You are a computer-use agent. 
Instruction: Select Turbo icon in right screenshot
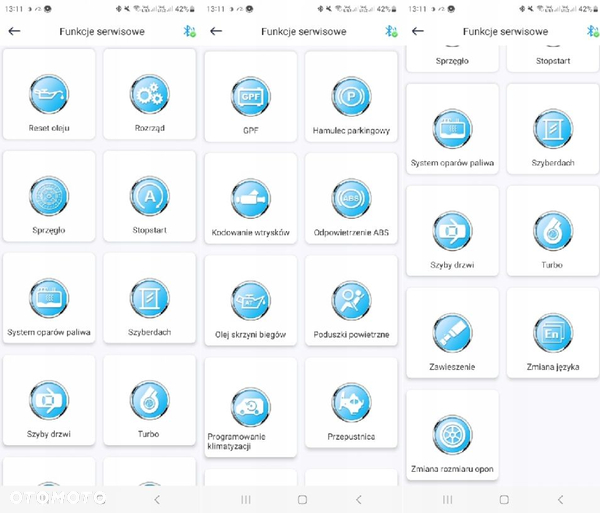(x=553, y=231)
